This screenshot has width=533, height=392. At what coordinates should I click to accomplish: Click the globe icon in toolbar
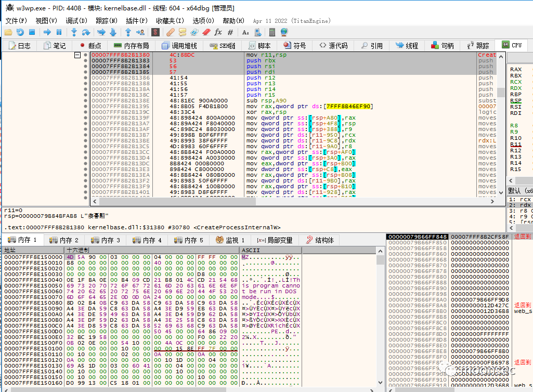[x=284, y=32]
